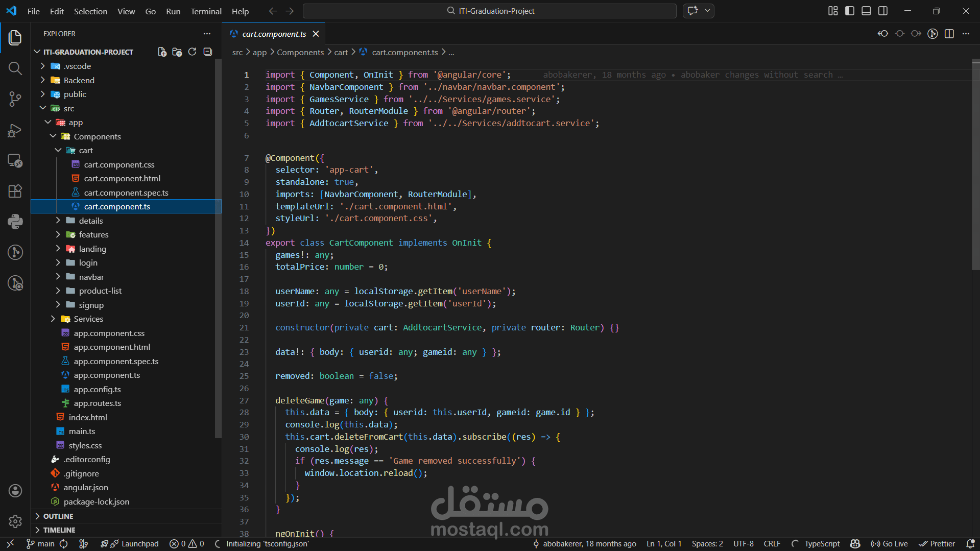Viewport: 980px width, 551px height.
Task: Click the split editor right icon
Action: [x=949, y=34]
